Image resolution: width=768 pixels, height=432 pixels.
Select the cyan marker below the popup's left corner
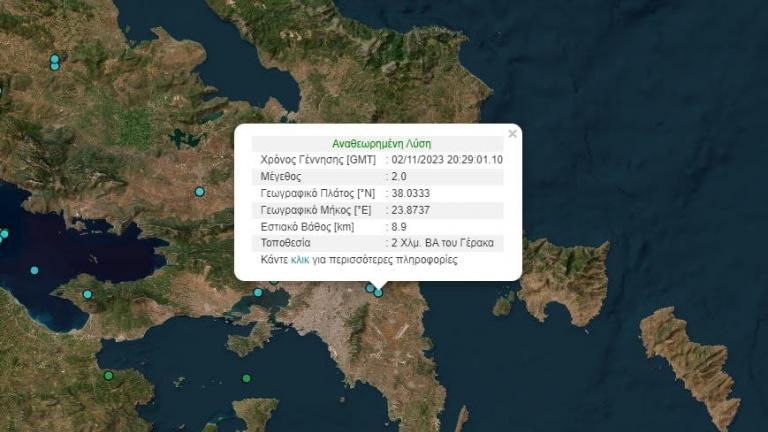point(258,292)
